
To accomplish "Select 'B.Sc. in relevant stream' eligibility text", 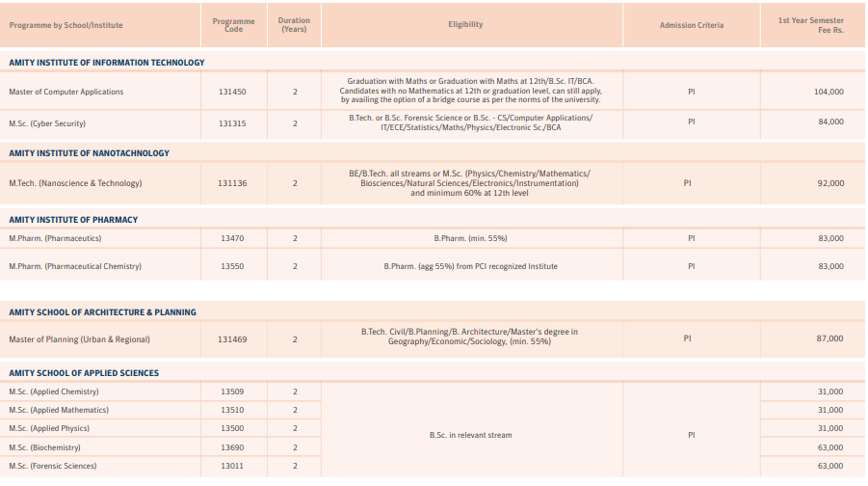I will tap(470, 436).
